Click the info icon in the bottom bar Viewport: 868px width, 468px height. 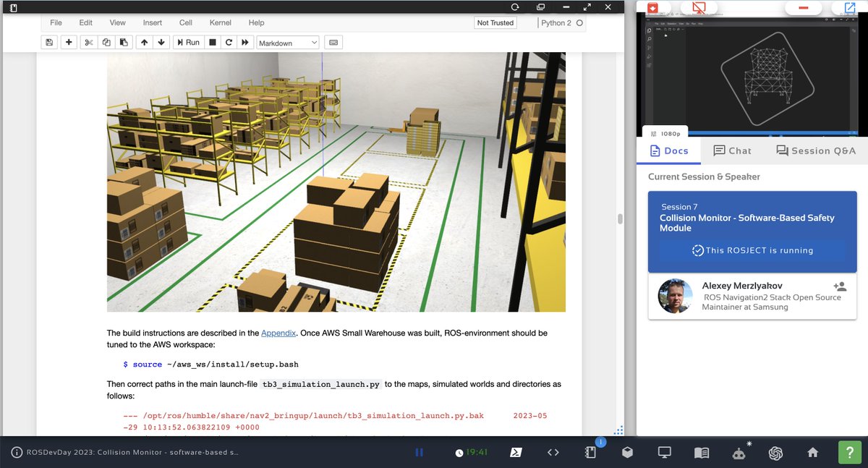click(17, 452)
